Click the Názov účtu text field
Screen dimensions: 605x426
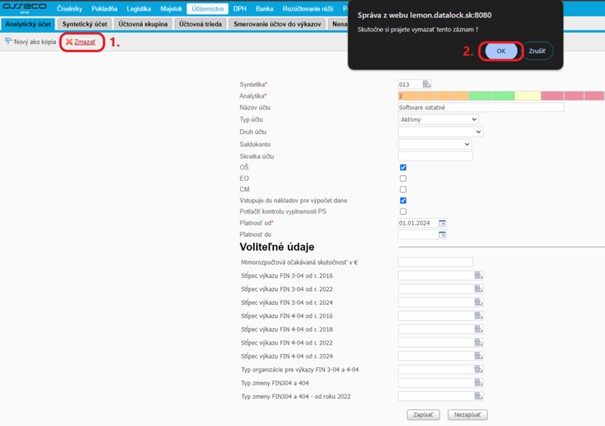(x=480, y=107)
